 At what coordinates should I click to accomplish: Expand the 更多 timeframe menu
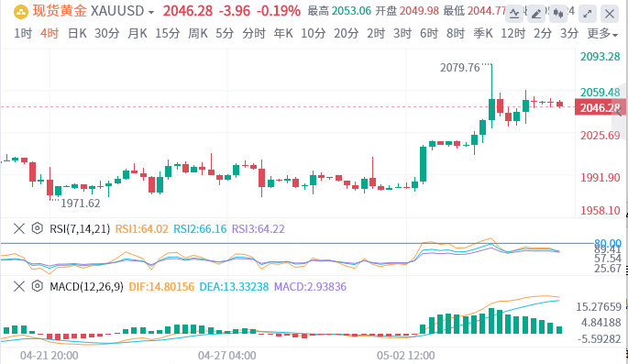click(x=602, y=34)
